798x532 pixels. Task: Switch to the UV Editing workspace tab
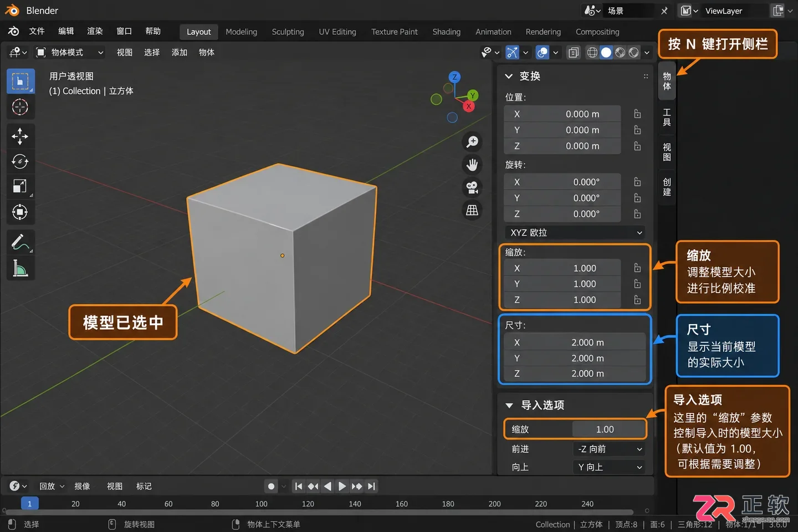337,32
